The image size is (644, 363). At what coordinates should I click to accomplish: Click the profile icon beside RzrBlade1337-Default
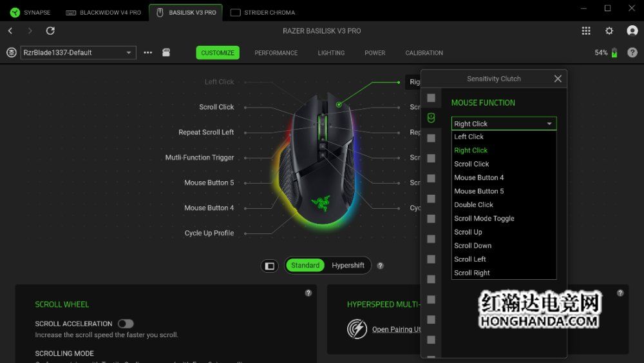(x=12, y=53)
